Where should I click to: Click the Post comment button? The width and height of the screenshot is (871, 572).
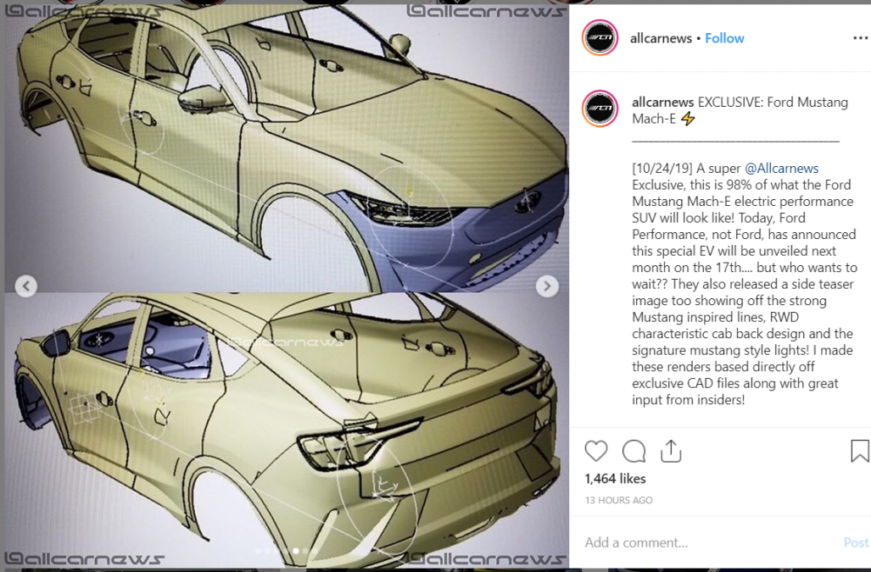point(856,543)
